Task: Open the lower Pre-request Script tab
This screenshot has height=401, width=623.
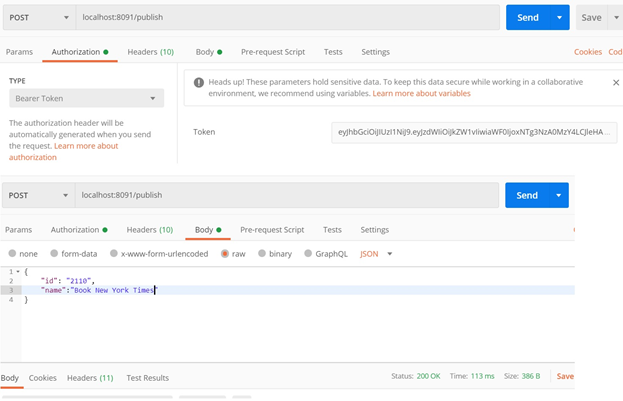Action: tap(272, 230)
